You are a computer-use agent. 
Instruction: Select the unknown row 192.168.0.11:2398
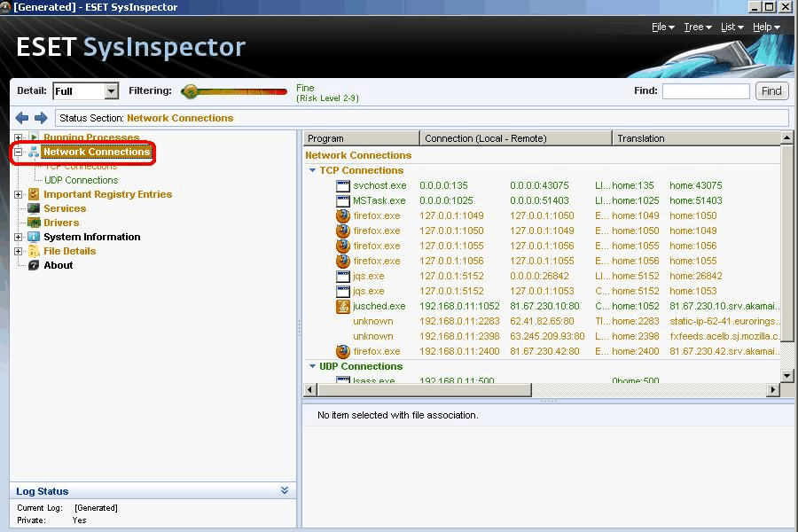coord(542,336)
